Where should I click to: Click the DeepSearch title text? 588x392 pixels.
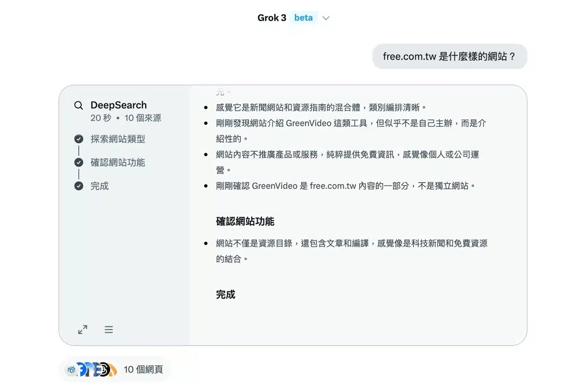point(119,105)
